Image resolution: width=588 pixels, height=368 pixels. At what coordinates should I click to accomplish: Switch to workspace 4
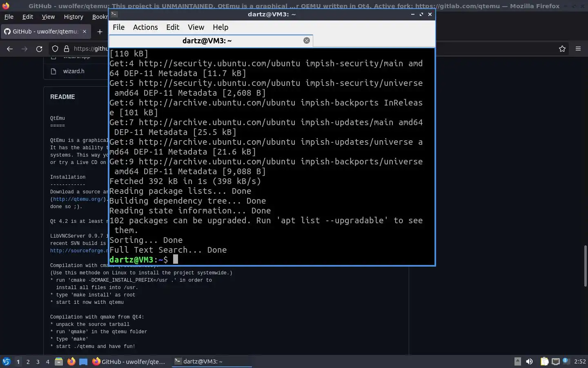(x=47, y=361)
